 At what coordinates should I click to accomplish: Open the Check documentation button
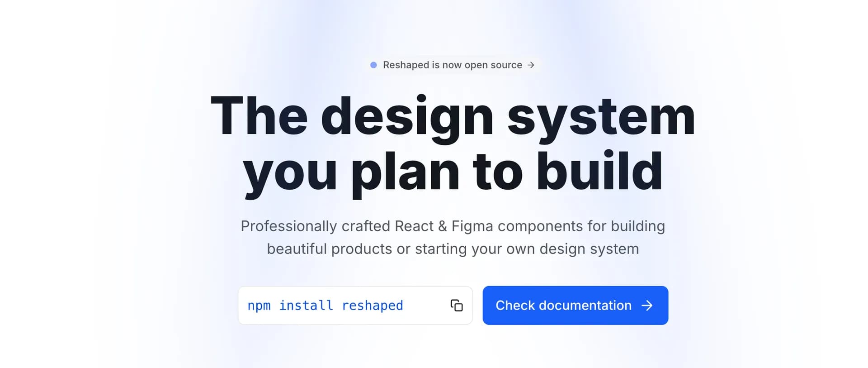tap(575, 305)
